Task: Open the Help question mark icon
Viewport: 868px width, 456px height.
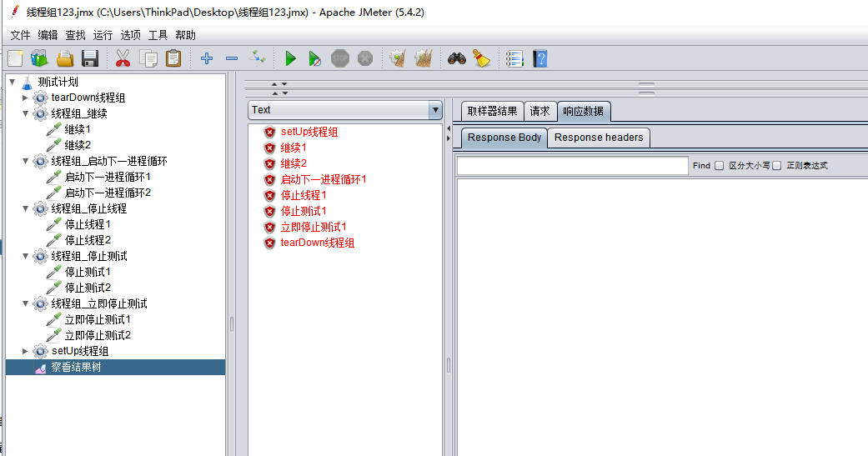Action: (x=540, y=58)
